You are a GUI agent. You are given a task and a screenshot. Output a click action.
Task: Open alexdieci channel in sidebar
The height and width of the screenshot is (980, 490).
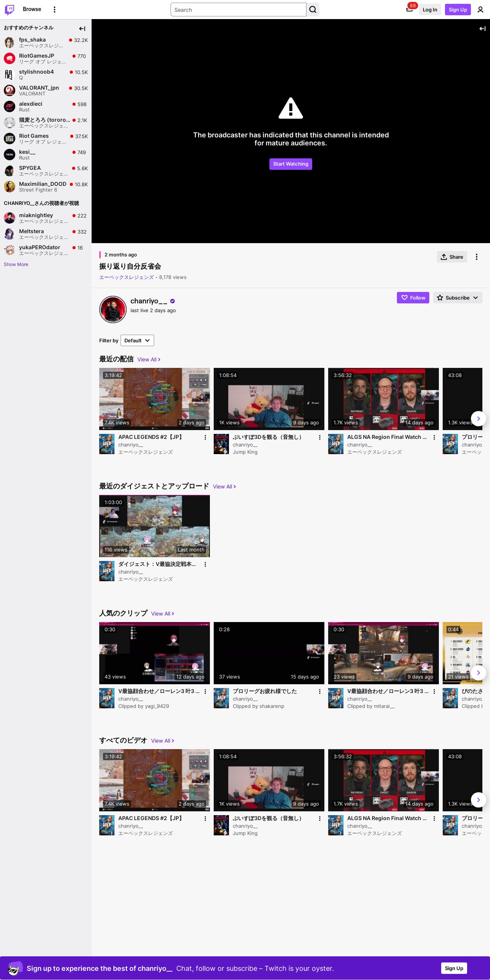pyautogui.click(x=46, y=106)
